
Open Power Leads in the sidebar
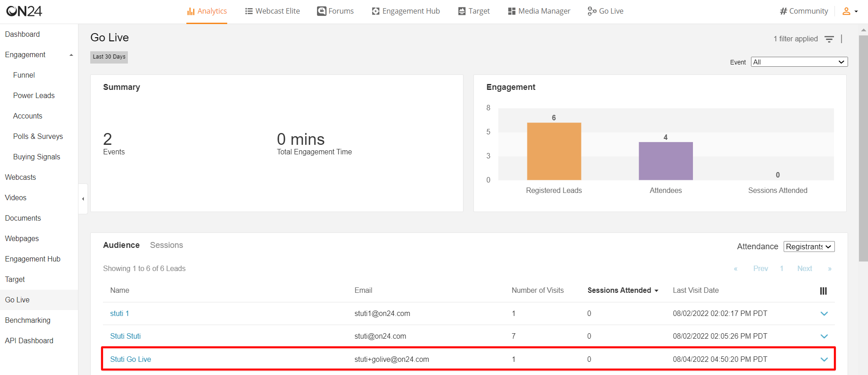tap(34, 95)
